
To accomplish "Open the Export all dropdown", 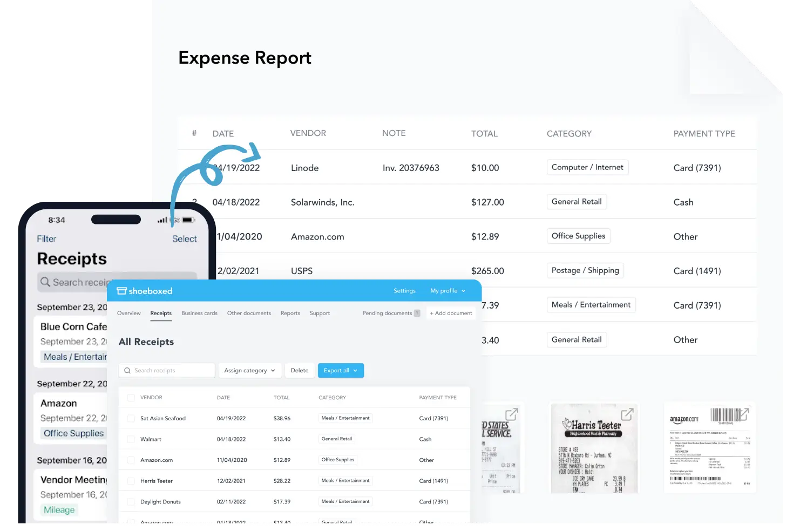I will [341, 371].
